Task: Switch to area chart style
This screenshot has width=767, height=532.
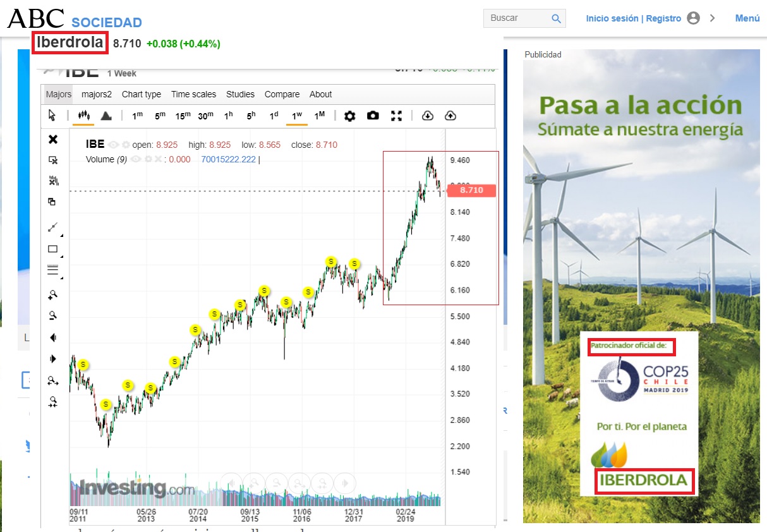Action: (x=106, y=116)
